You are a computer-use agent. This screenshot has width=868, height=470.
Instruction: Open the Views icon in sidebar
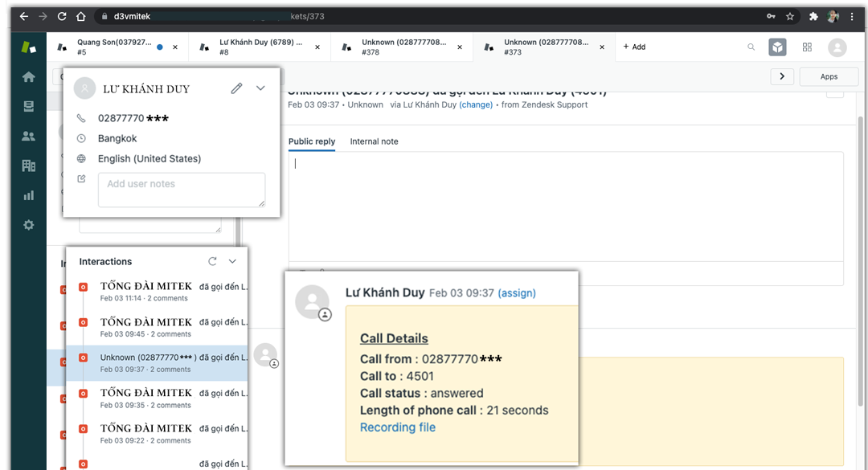pyautogui.click(x=29, y=106)
